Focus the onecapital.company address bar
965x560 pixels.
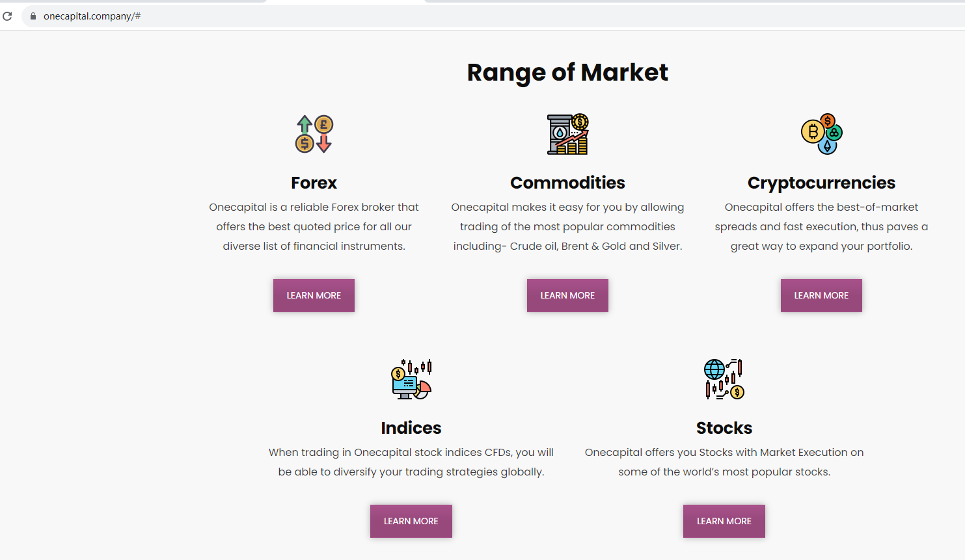(260, 16)
